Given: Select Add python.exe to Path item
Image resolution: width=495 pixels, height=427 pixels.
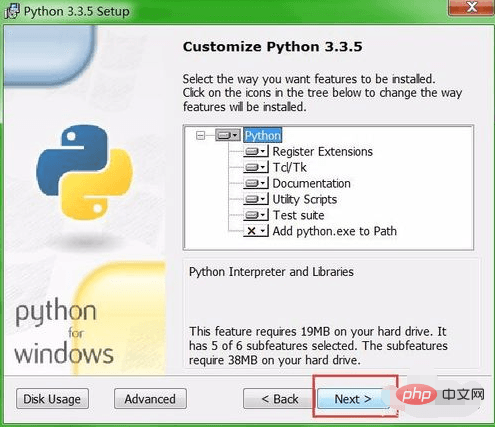Looking at the screenshot, I should point(335,231).
